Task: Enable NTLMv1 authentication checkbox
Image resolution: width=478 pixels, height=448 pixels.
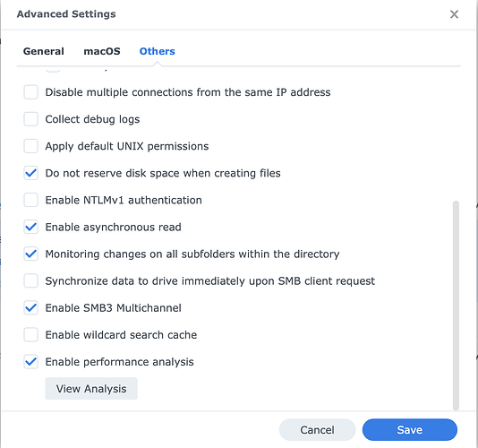Action: 30,200
